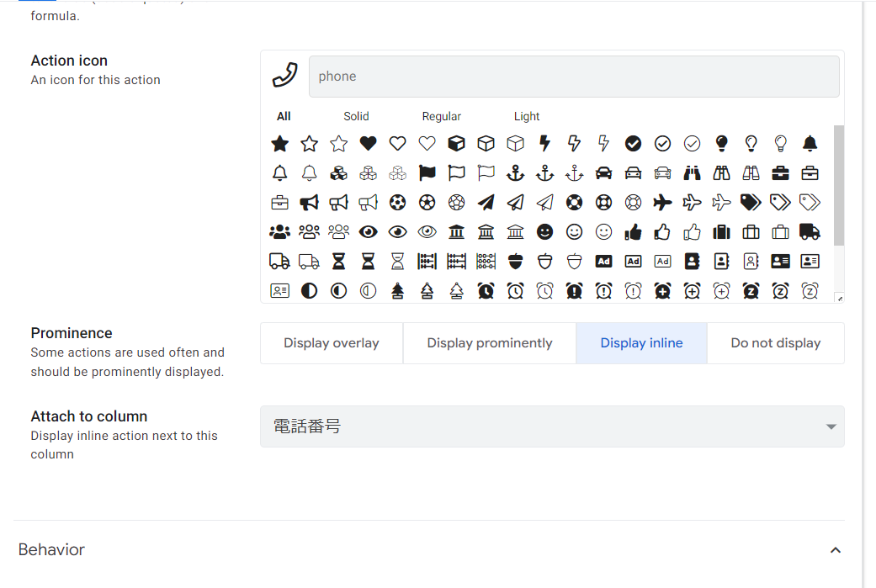Pick the solid filled acorn icon

click(515, 262)
